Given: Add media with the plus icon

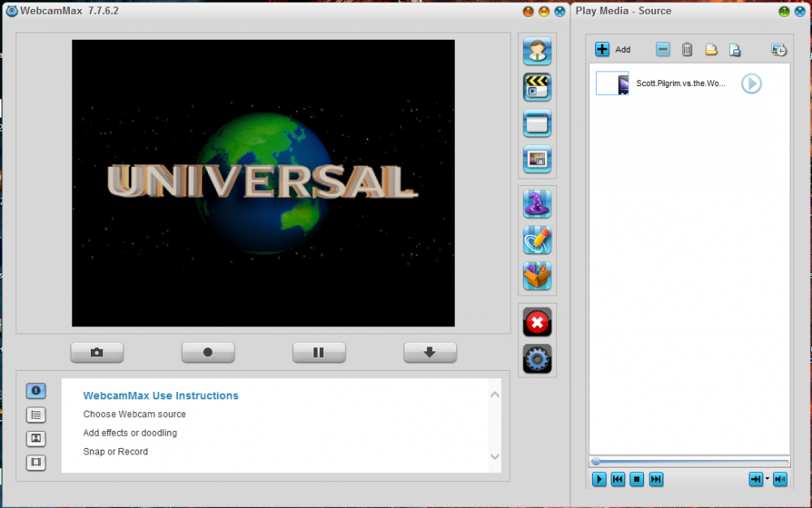Looking at the screenshot, I should [x=602, y=50].
